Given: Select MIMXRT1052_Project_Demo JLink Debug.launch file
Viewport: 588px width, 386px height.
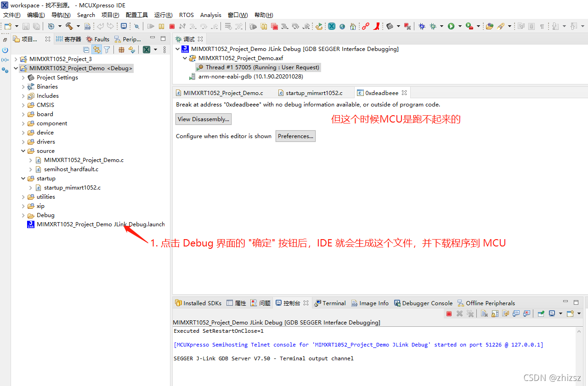Looking at the screenshot, I should (96, 224).
